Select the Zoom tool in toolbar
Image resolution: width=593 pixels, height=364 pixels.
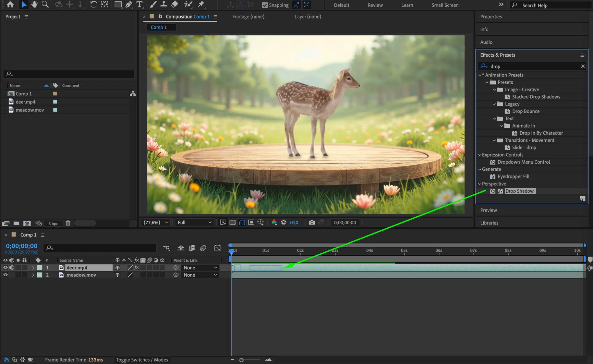tap(45, 4)
